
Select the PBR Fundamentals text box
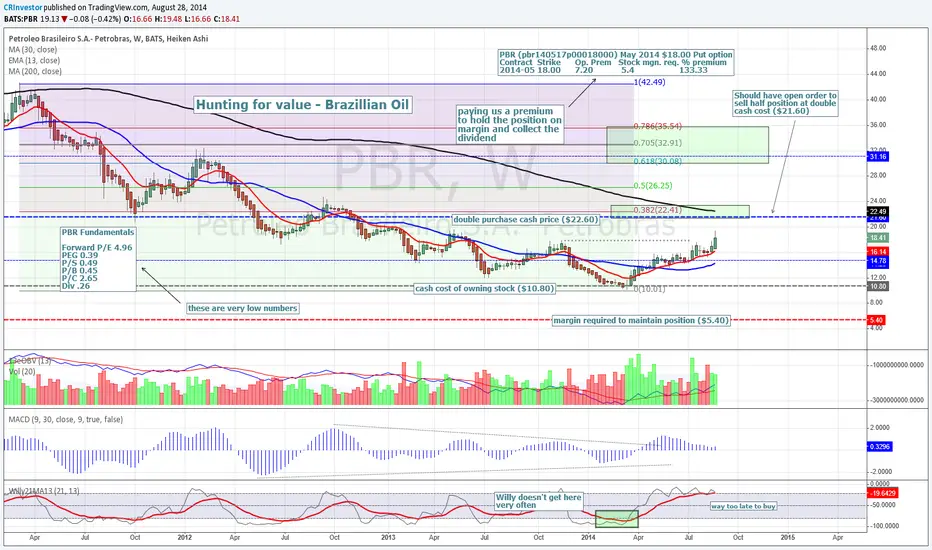click(x=97, y=259)
